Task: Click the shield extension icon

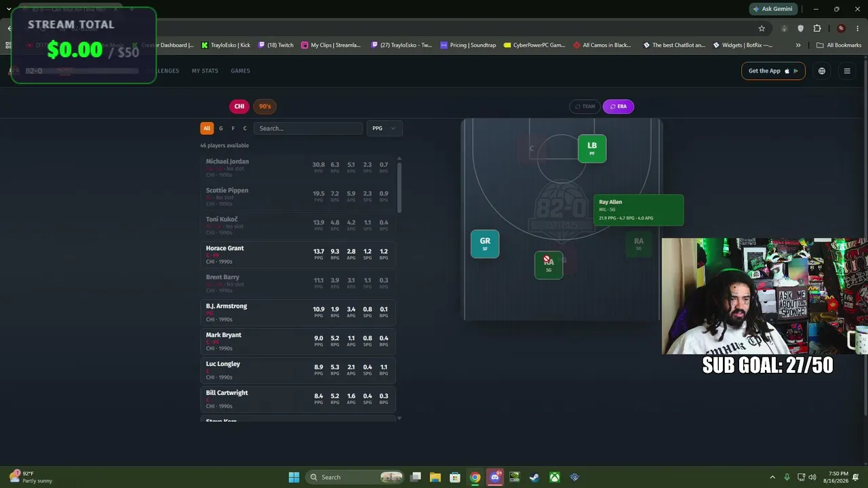Action: click(x=801, y=28)
